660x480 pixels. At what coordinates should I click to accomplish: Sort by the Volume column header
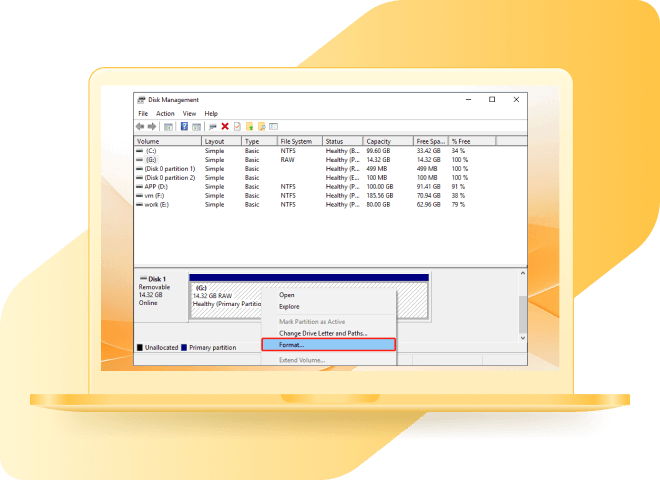tap(168, 141)
